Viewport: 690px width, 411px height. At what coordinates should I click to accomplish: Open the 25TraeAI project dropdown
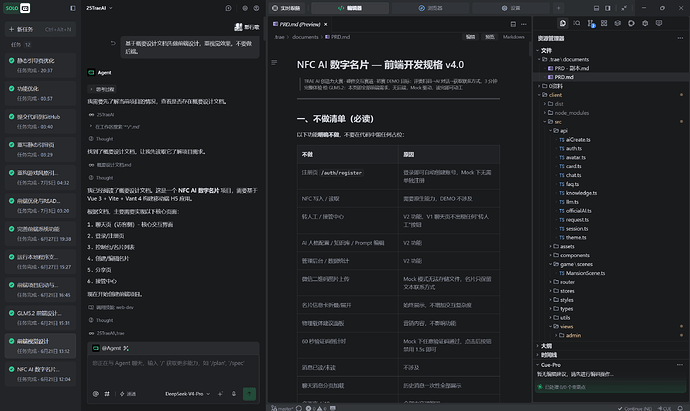click(x=99, y=8)
